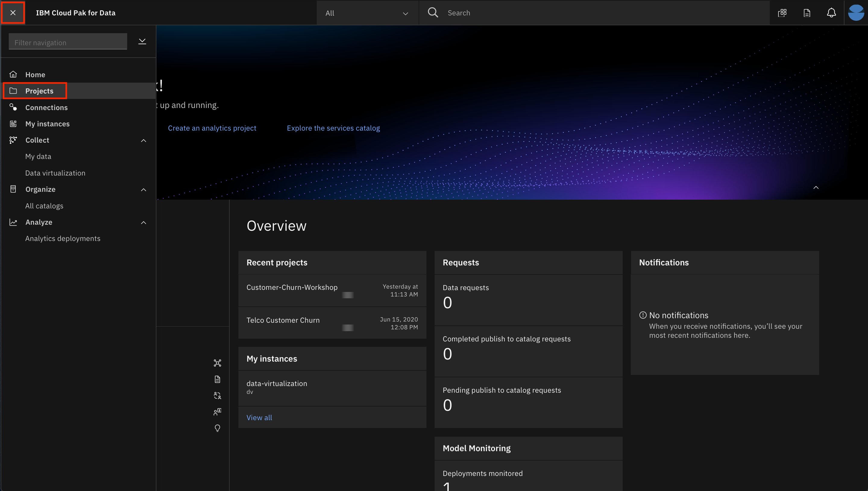Collapse the Collect section chevron
The height and width of the screenshot is (491, 868).
143,140
